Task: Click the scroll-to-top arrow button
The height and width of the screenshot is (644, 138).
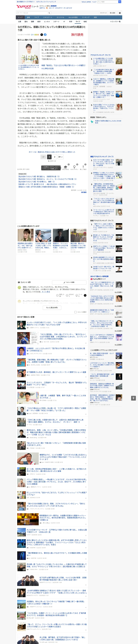Action: coord(133,398)
